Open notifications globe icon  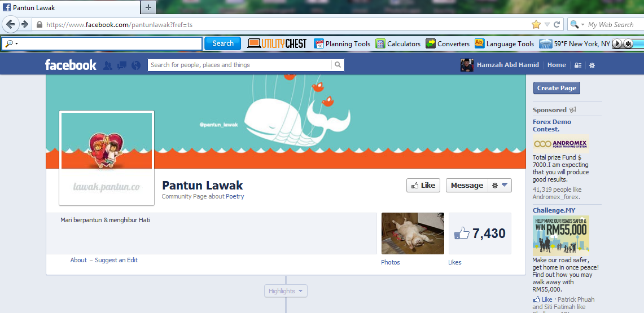[136, 65]
